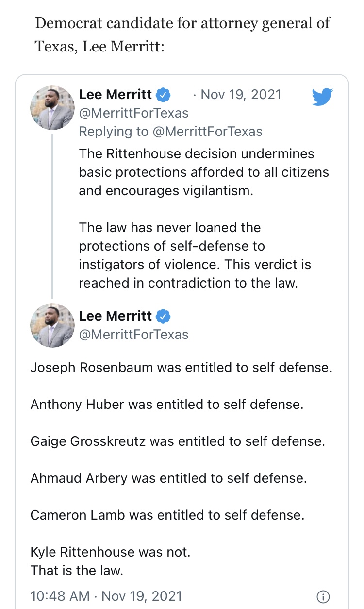364x609 pixels.
Task: Click the verified badge in the lower tweet
Action: coord(165,316)
